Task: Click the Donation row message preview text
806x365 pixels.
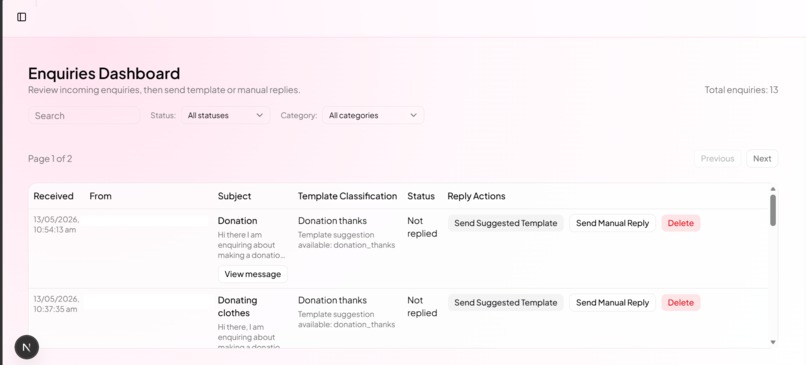Action: tap(251, 245)
